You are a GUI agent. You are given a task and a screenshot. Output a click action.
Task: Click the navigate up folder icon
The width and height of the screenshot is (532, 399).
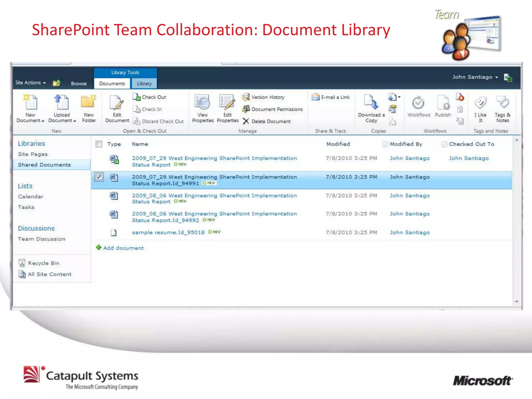coord(56,83)
